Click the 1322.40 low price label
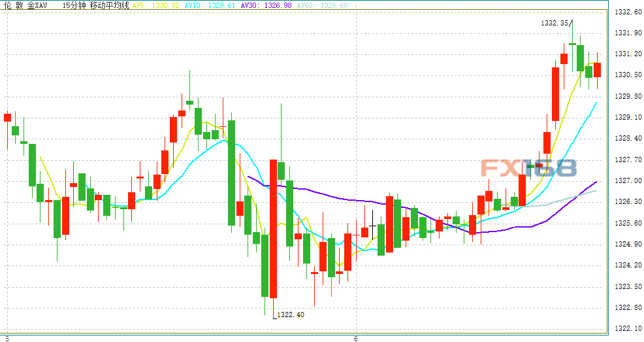644x342 pixels. pos(291,315)
